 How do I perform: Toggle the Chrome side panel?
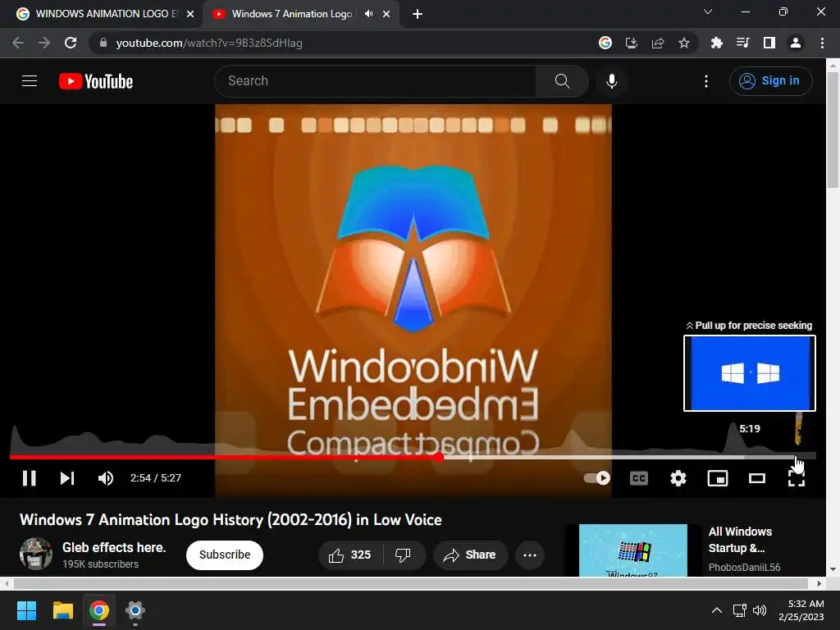769,43
